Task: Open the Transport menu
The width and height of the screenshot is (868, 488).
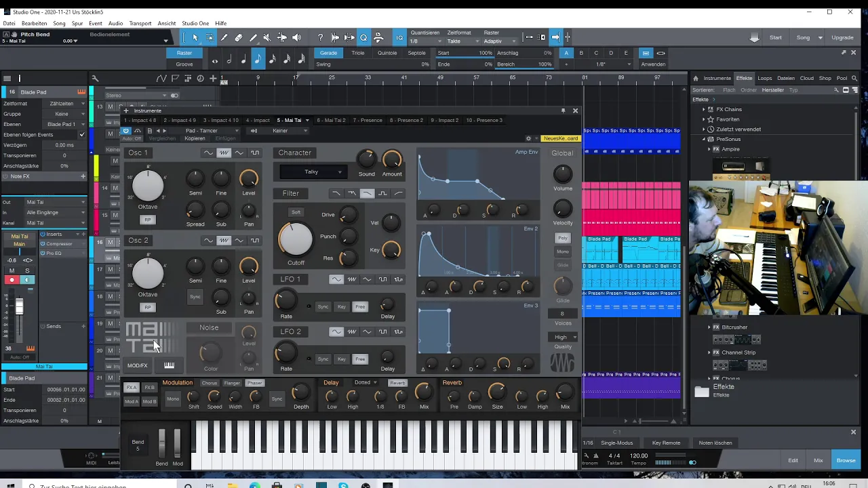Action: click(x=140, y=24)
